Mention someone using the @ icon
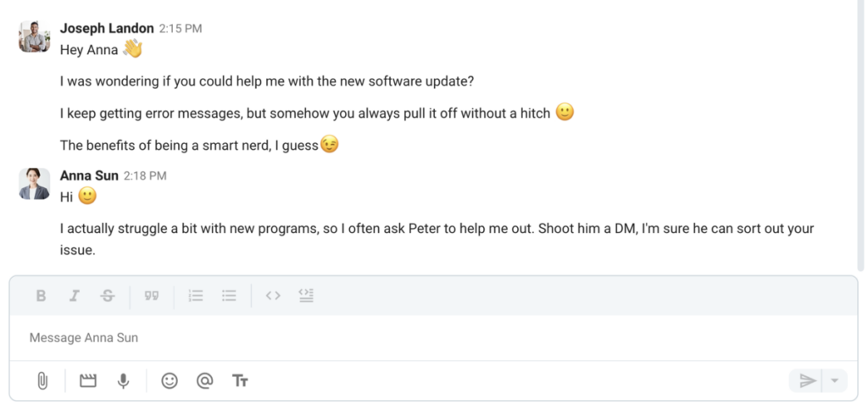Viewport: 868px width, 416px height. (204, 381)
